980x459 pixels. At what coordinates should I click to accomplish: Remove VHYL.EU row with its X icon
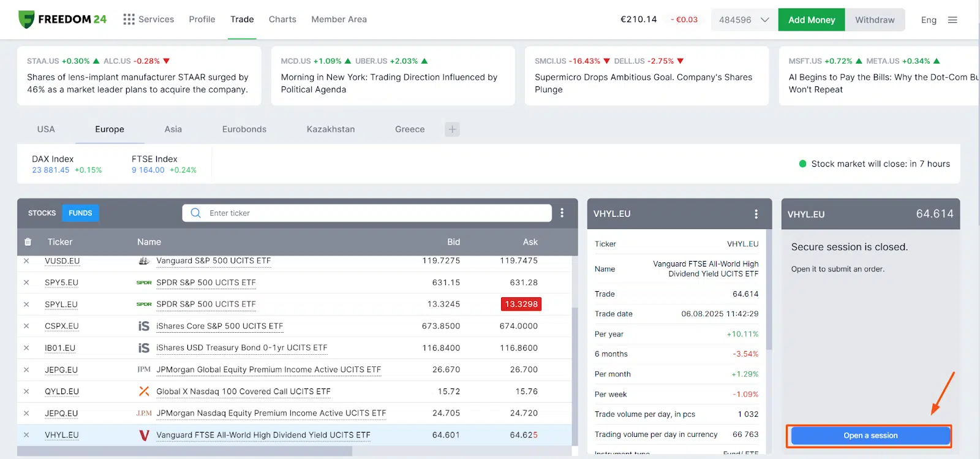26,435
